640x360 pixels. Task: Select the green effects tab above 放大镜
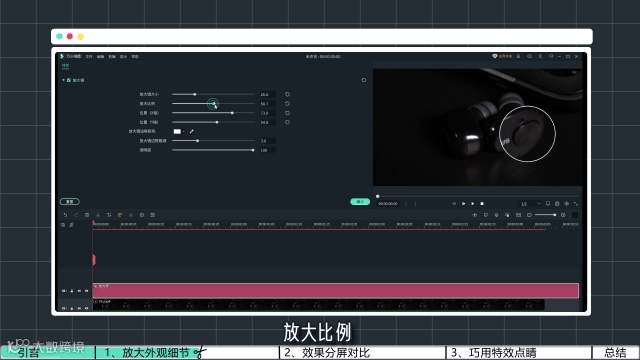[65, 65]
